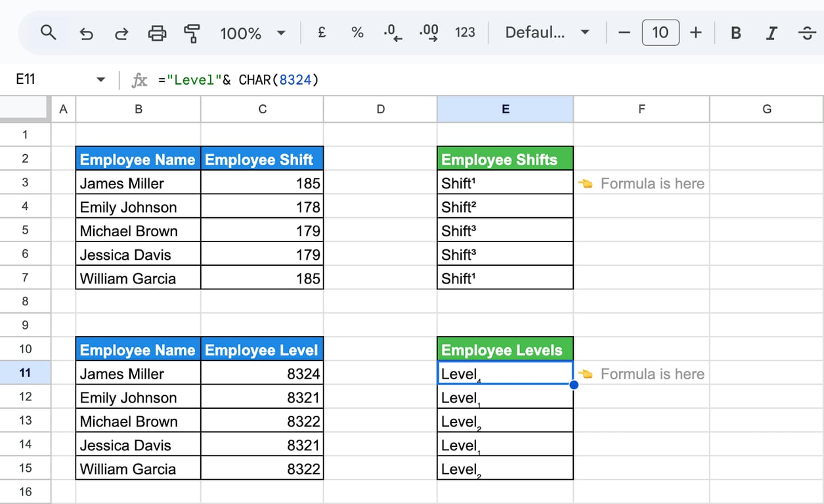Open the zoom 100% dropdown

coord(253,33)
